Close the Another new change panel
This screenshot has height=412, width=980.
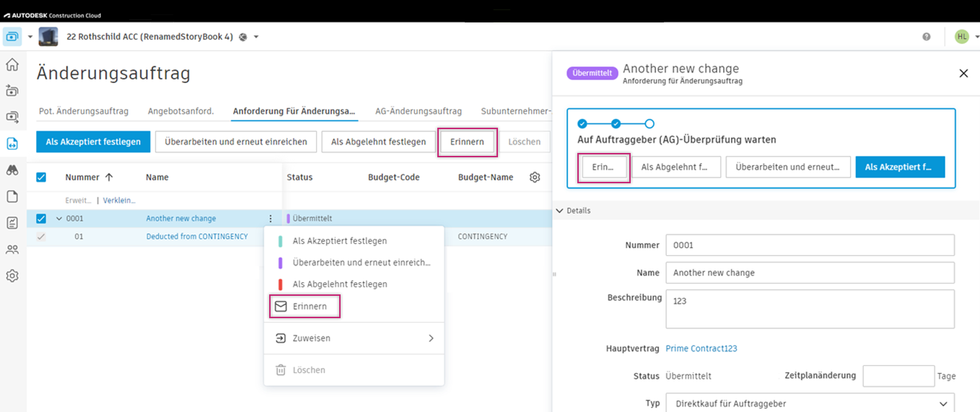click(x=963, y=73)
